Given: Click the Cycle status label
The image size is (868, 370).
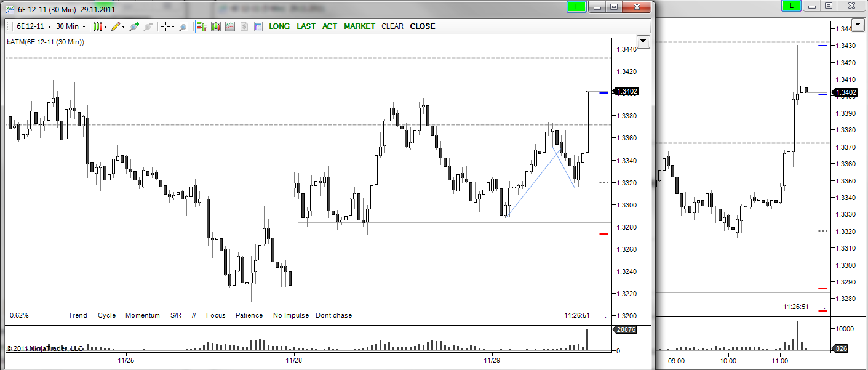Looking at the screenshot, I should [106, 315].
